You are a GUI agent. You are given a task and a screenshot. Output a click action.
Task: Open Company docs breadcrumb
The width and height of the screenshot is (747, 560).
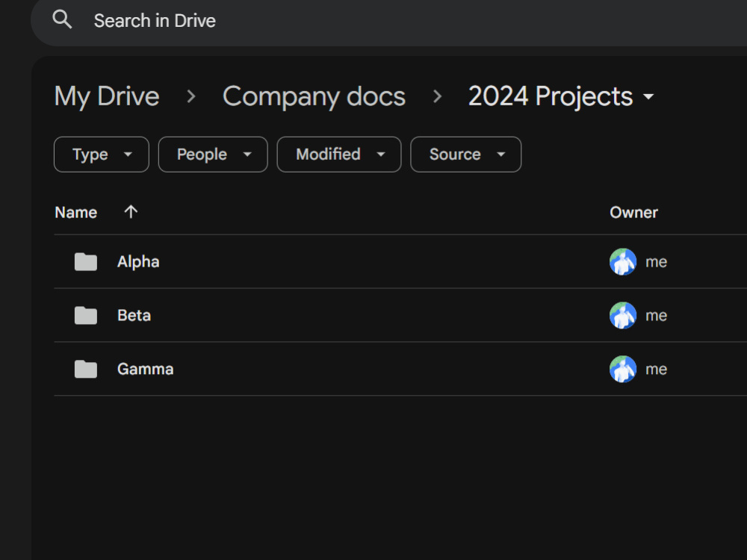[314, 96]
